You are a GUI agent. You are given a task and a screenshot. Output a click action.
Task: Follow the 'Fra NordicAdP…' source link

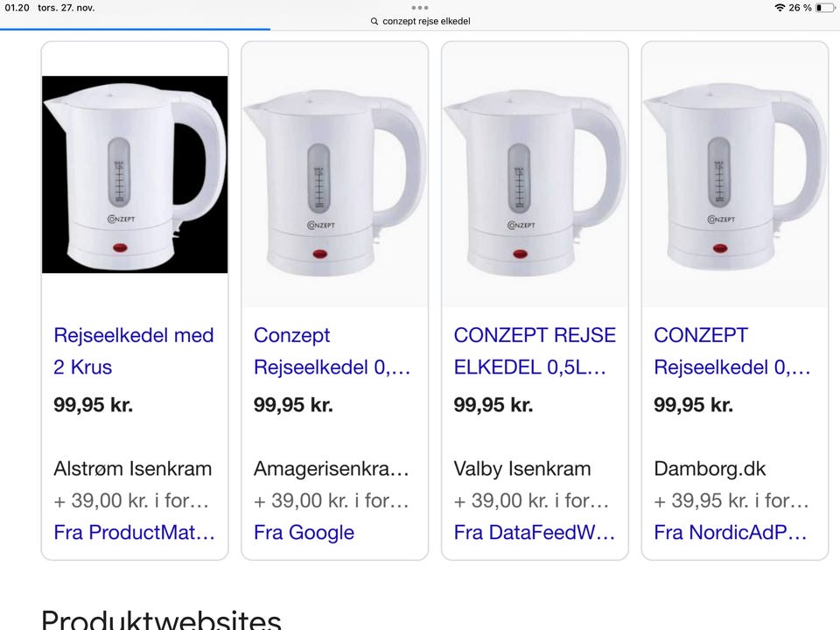(730, 533)
